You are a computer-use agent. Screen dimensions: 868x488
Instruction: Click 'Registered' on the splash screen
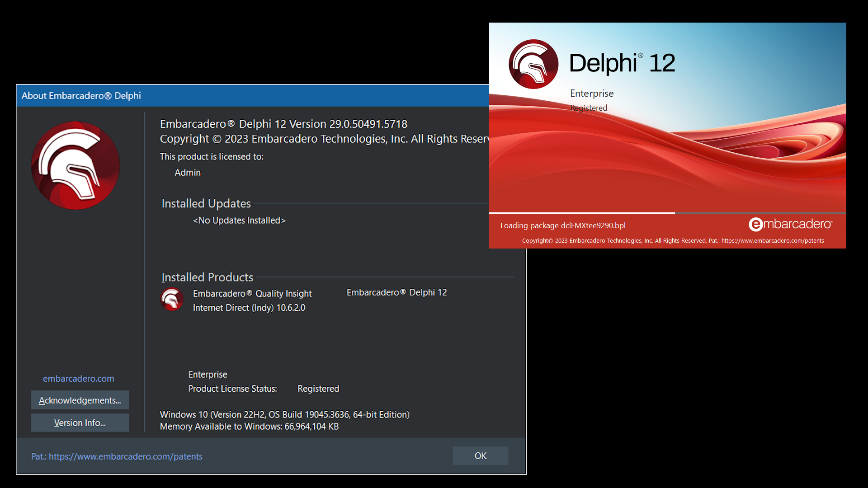(x=589, y=108)
